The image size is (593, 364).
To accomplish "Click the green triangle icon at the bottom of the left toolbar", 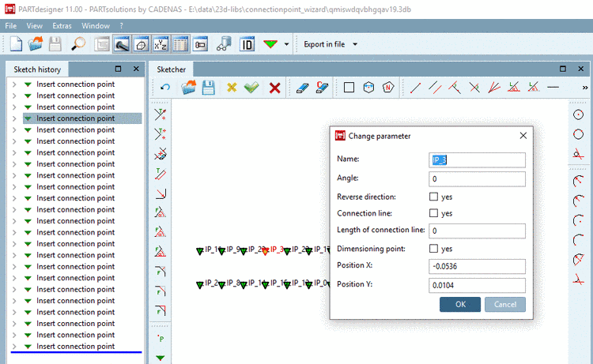I will point(161,357).
